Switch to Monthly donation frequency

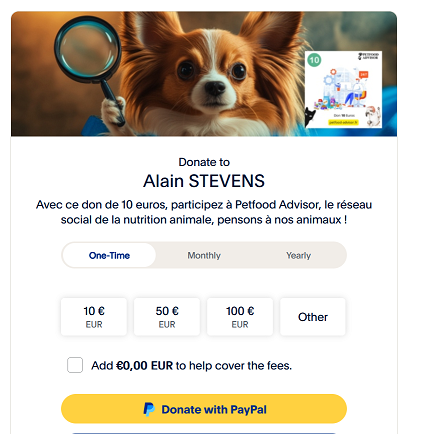click(204, 255)
